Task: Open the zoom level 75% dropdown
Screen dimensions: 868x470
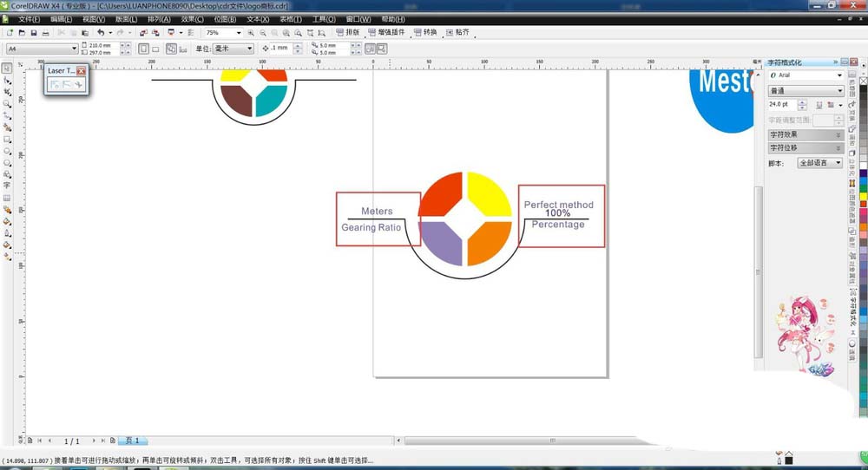Action: [240, 33]
